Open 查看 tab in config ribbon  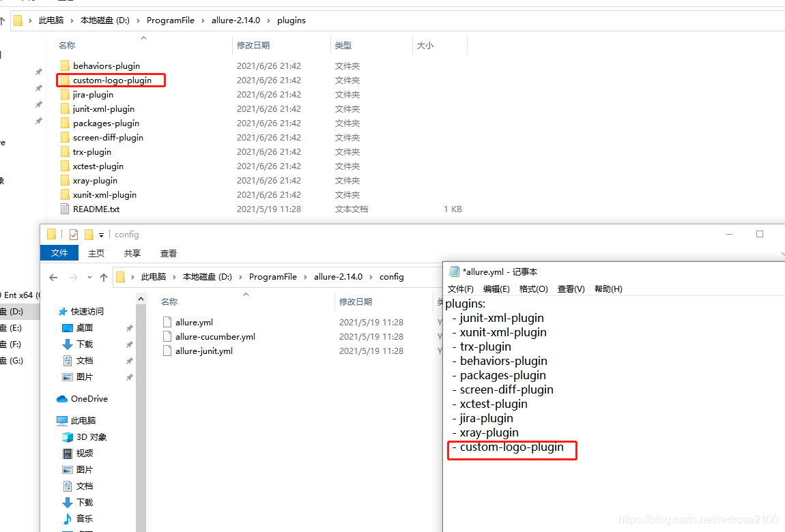pos(168,254)
